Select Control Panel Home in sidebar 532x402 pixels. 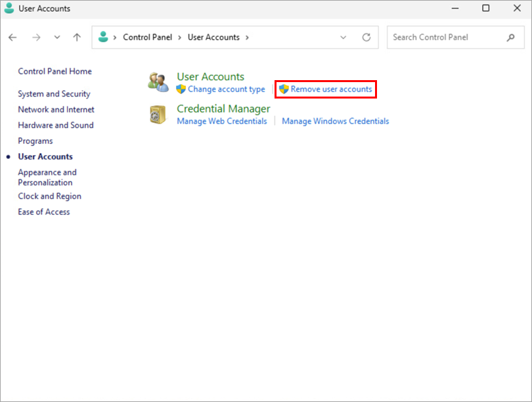tap(55, 72)
